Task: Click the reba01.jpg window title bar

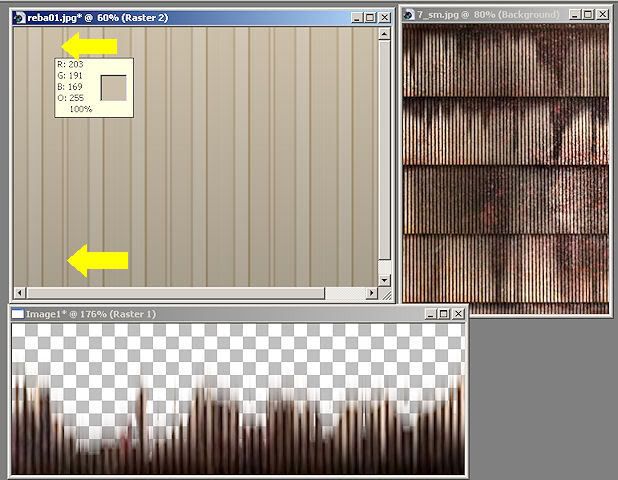Action: point(202,18)
